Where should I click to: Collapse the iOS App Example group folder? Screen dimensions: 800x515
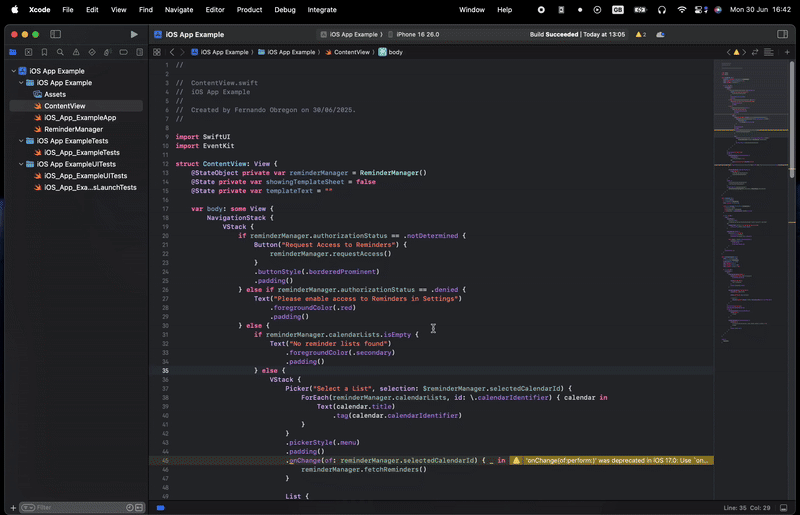(x=21, y=83)
